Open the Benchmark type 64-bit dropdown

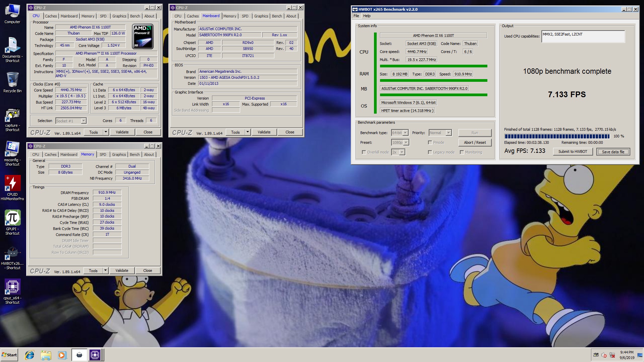pos(406,133)
